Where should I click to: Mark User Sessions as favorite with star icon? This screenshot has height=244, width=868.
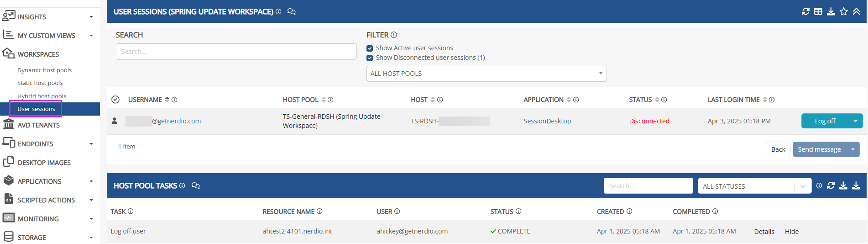(x=844, y=11)
